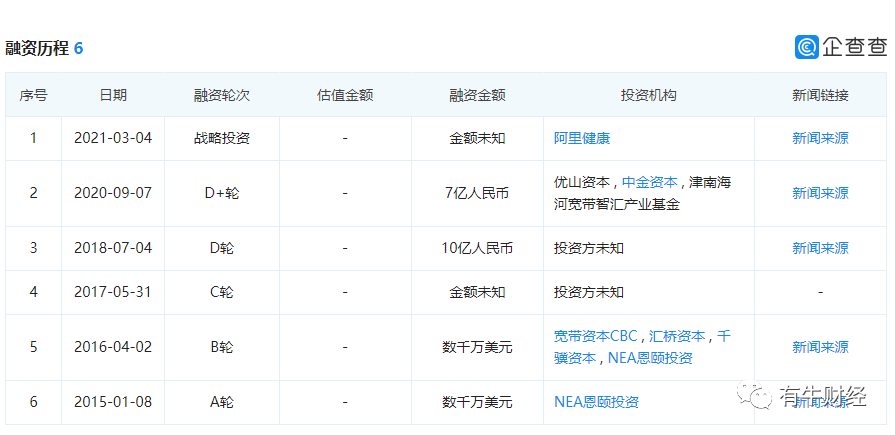The height and width of the screenshot is (435, 895).
Task: Click 投资方未知 in the C轮 row
Action: tap(588, 292)
